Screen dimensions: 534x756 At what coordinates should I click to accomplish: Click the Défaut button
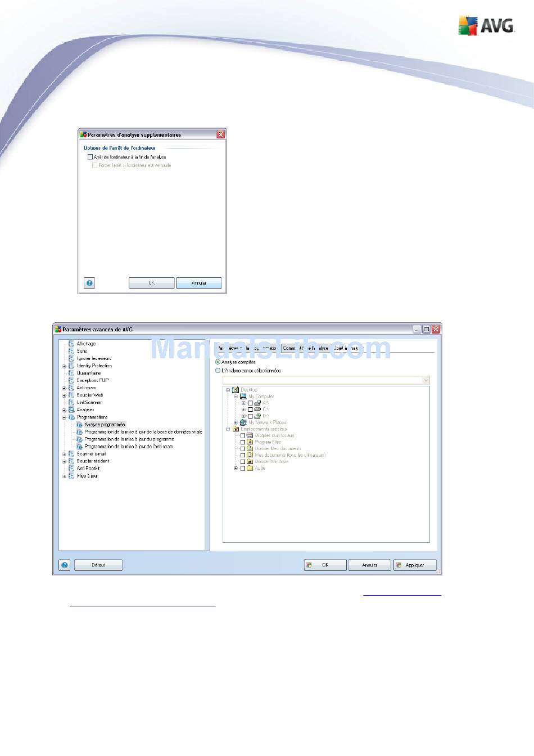click(98, 565)
